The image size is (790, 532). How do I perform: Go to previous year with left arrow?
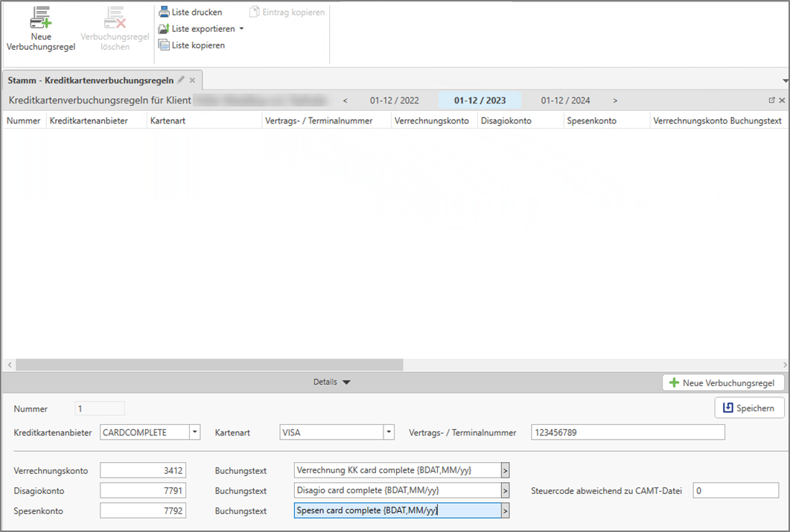pyautogui.click(x=345, y=100)
